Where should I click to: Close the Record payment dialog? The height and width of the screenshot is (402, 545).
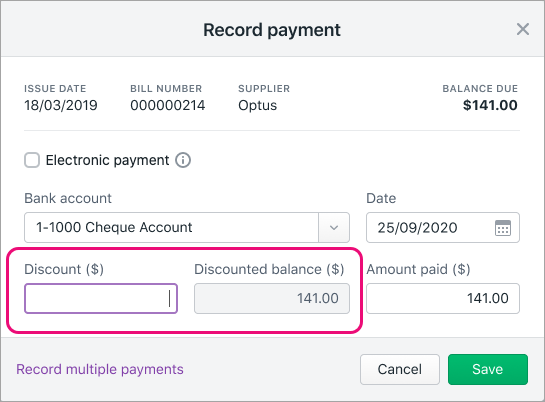[x=522, y=29]
